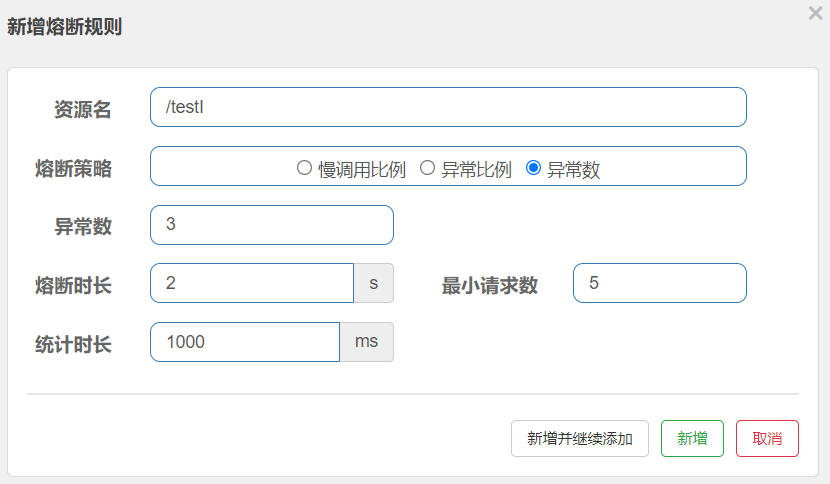Image resolution: width=830 pixels, height=484 pixels.
Task: Close the 新增熔断规则 dialog with the X
Action: click(815, 13)
